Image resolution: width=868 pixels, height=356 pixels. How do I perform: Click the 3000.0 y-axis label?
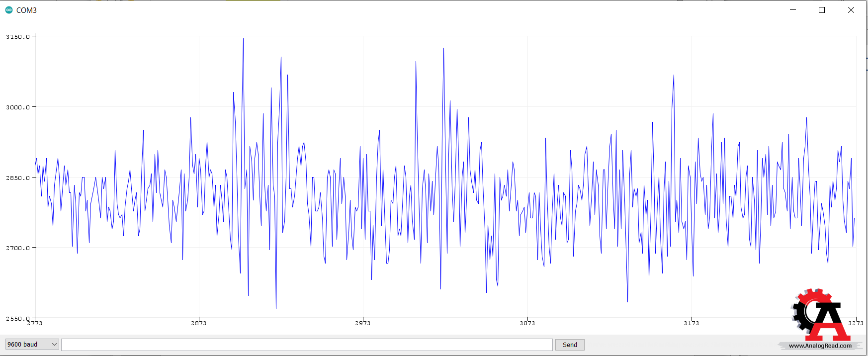[18, 107]
